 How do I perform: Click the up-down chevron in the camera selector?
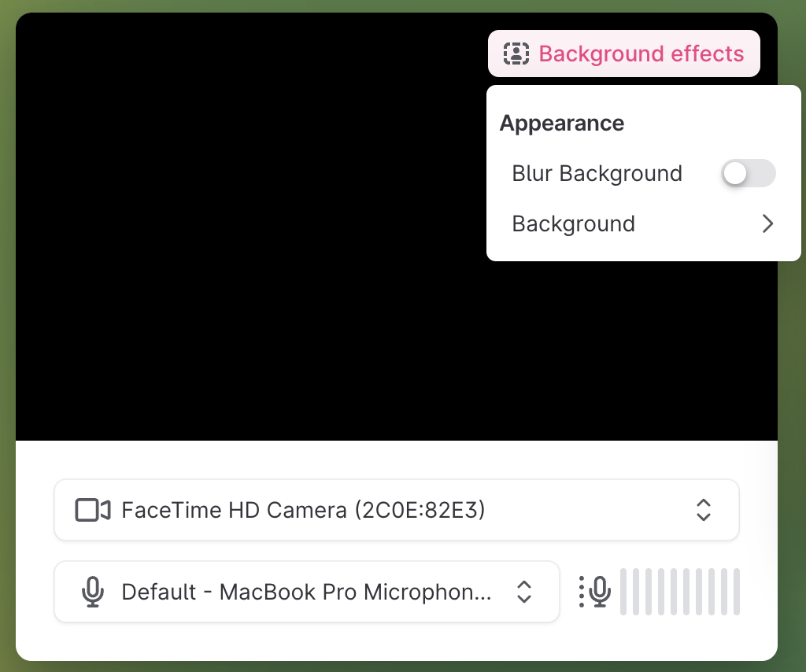[x=703, y=510]
